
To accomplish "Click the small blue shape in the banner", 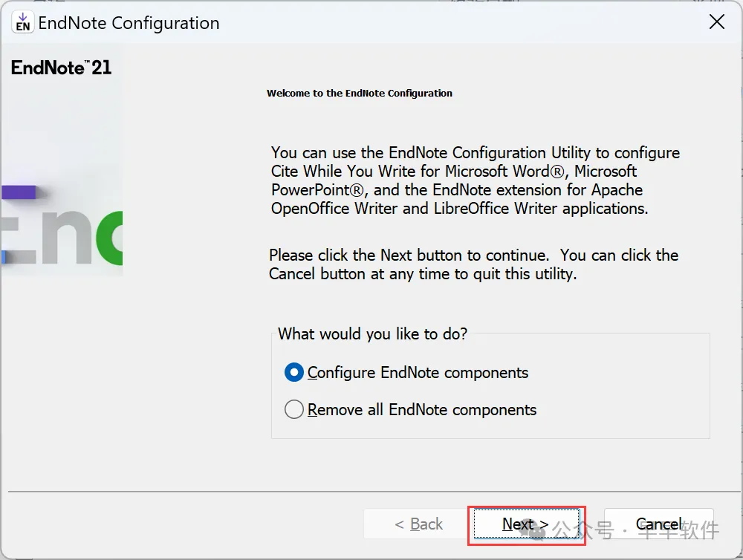I will [x=4, y=257].
